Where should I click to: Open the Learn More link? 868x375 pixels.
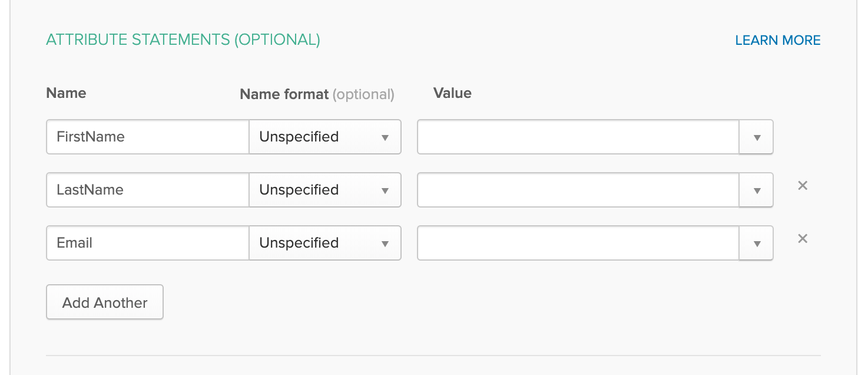click(x=777, y=40)
